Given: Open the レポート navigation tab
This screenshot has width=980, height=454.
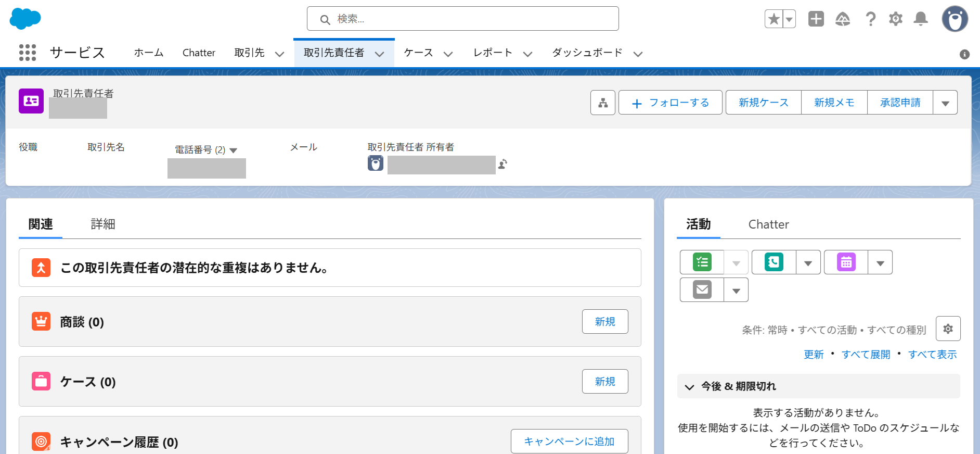Looking at the screenshot, I should click(493, 53).
